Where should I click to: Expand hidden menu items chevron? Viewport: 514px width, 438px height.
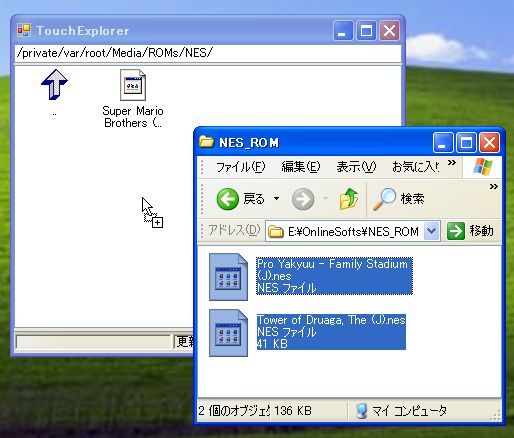coord(452,162)
